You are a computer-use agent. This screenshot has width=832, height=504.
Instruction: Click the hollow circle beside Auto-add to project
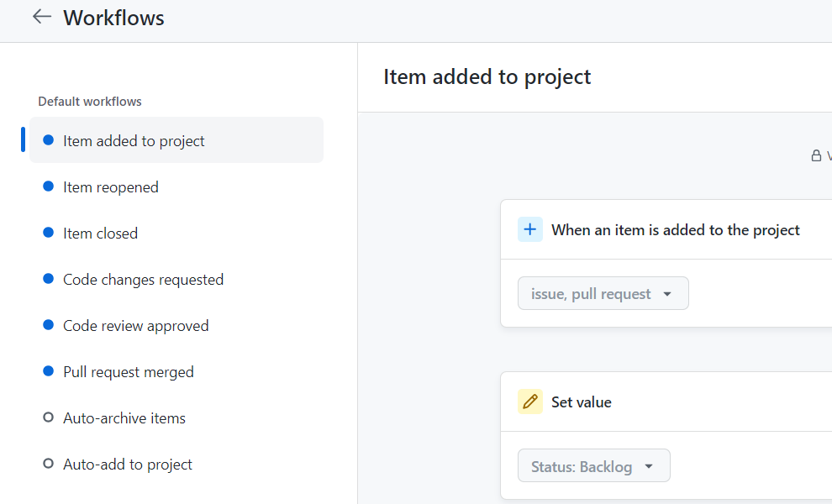click(x=48, y=464)
